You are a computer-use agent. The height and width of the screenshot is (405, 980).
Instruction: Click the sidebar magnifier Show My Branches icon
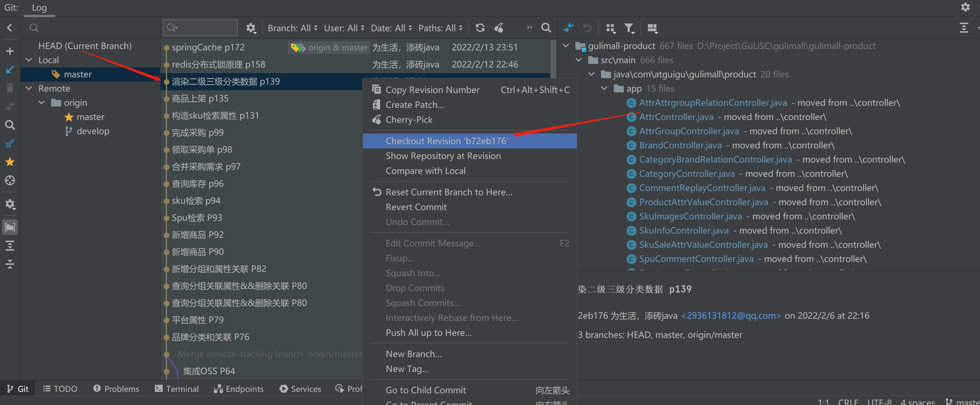point(10,125)
